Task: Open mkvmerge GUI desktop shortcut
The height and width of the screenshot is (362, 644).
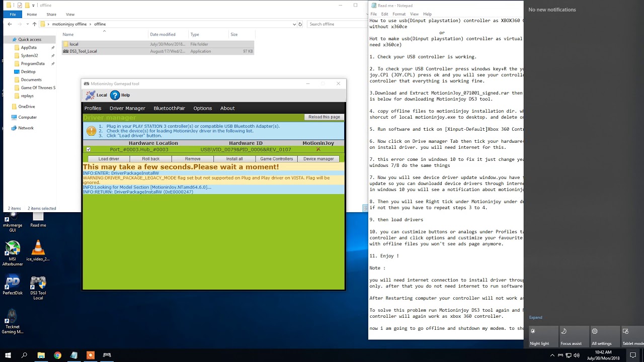Action: point(12,221)
